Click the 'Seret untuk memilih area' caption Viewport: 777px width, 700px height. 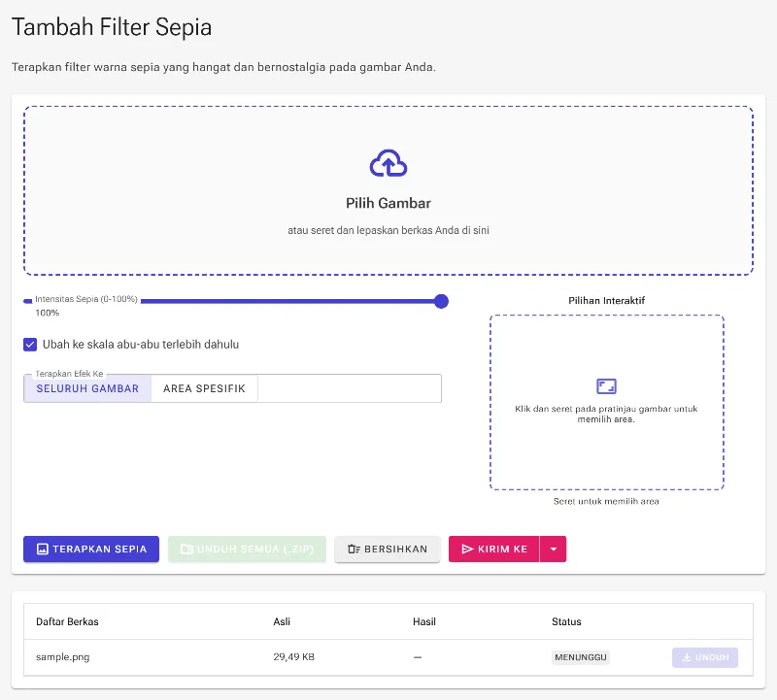pos(606,501)
